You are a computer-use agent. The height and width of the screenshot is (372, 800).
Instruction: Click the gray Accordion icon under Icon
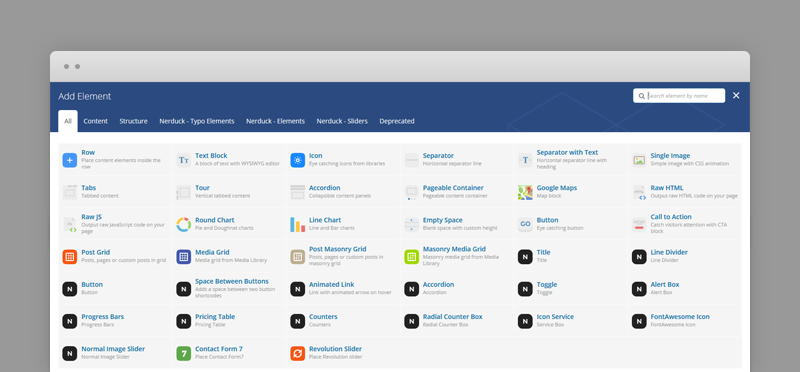point(297,192)
